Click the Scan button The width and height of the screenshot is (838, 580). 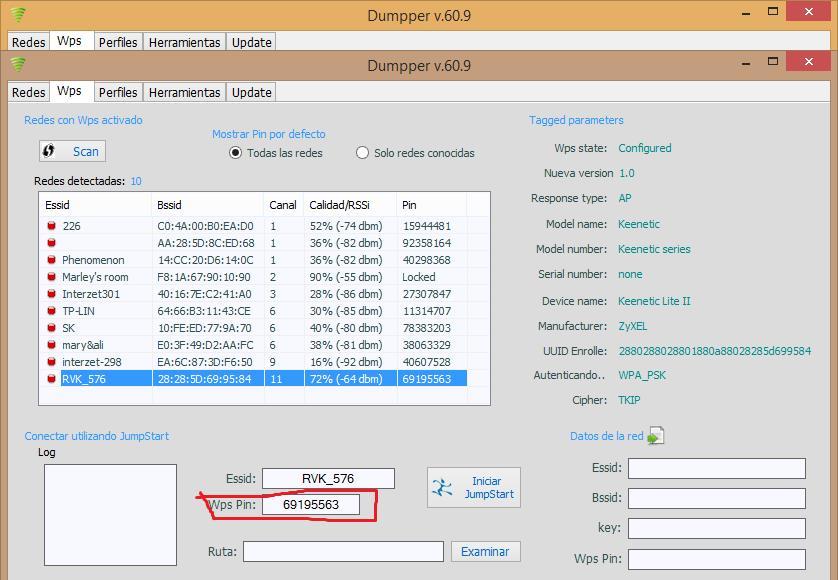tap(72, 151)
